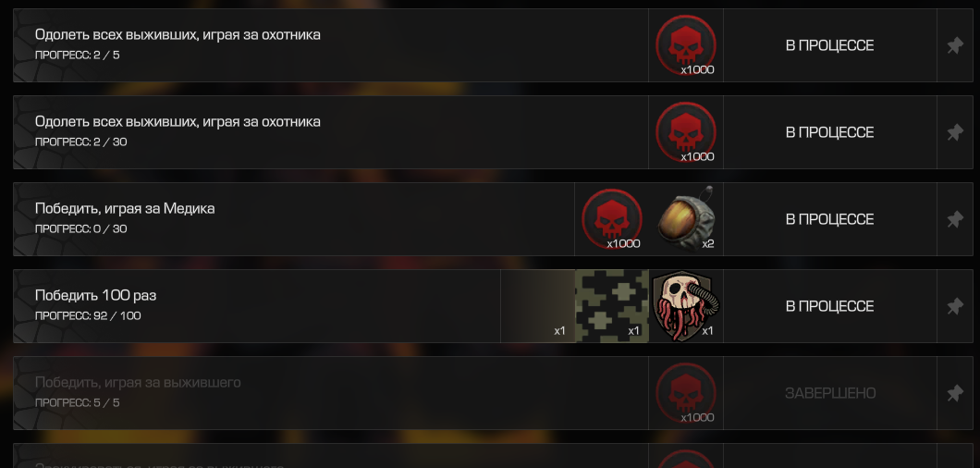Inspect the tentacle skull badge reward
Screen dimensions: 980x468
click(686, 306)
